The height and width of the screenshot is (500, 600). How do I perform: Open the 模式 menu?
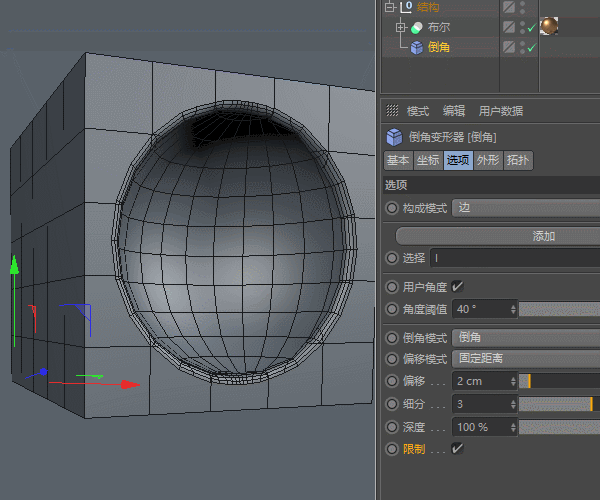(x=418, y=111)
